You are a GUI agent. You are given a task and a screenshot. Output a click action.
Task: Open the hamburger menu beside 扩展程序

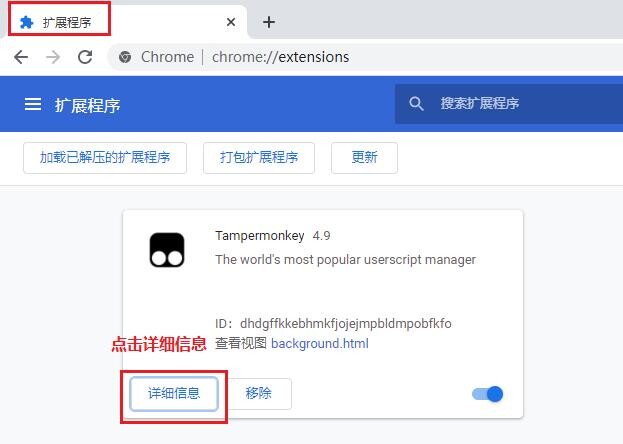click(x=33, y=104)
